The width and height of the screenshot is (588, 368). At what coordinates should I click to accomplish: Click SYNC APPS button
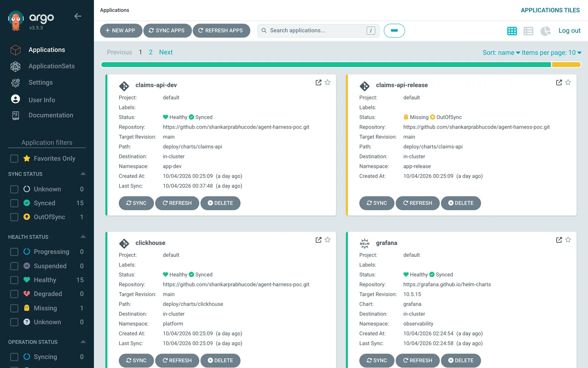coord(167,31)
